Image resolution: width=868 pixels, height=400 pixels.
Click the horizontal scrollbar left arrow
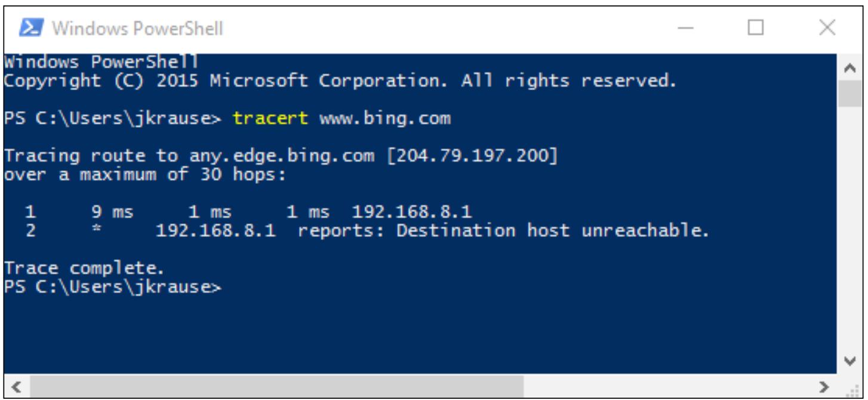pos(17,386)
